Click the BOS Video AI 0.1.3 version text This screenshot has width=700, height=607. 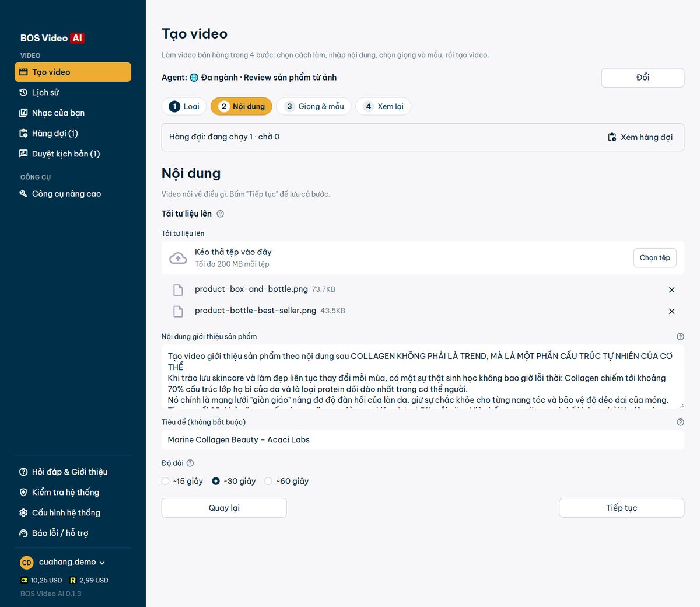[x=51, y=594]
